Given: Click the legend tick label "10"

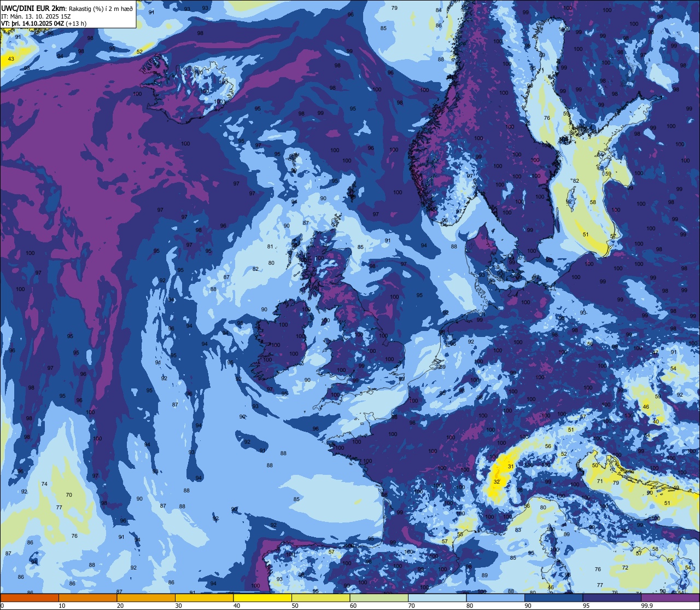Looking at the screenshot, I should (x=62, y=606).
